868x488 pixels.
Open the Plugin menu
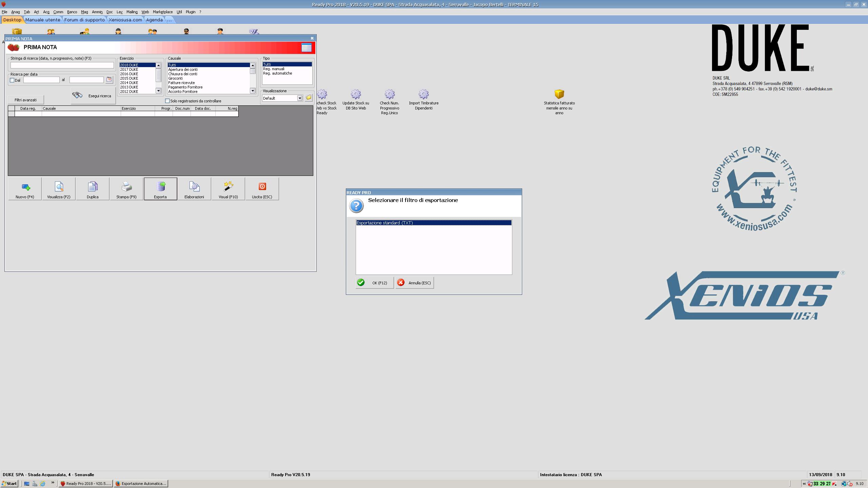click(x=191, y=12)
